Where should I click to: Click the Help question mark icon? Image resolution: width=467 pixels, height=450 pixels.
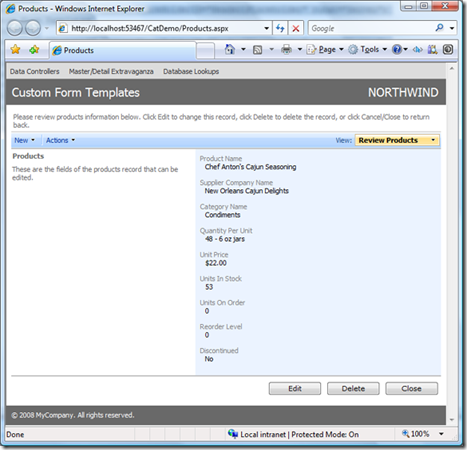[x=397, y=50]
